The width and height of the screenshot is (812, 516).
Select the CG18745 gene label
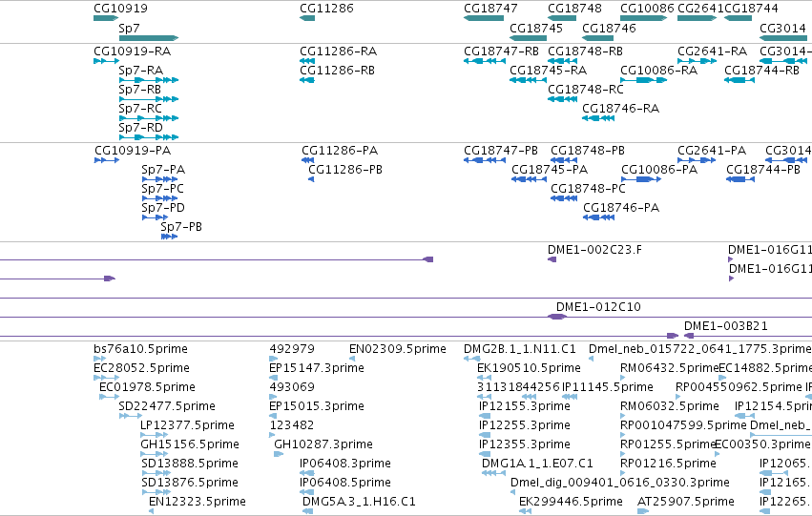tap(536, 28)
